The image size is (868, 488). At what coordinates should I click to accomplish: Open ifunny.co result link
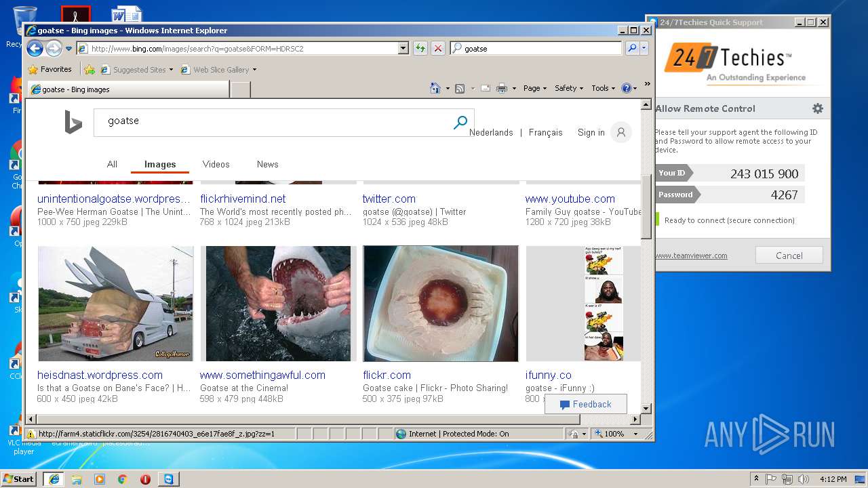pos(548,375)
